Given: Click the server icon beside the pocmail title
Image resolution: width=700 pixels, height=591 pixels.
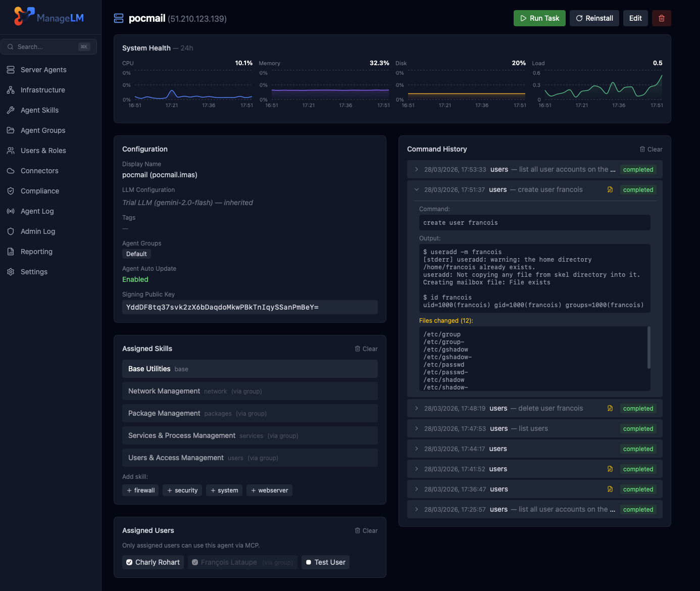Looking at the screenshot, I should pos(118,18).
